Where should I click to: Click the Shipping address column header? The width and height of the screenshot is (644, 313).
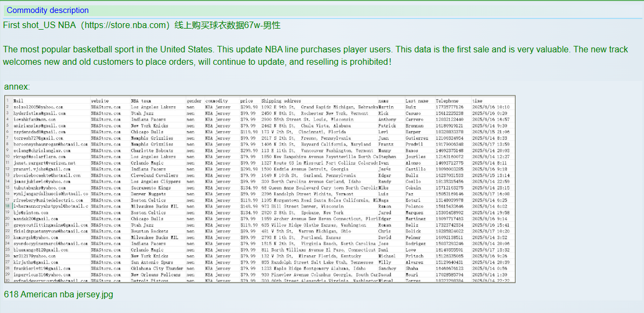pyautogui.click(x=281, y=101)
